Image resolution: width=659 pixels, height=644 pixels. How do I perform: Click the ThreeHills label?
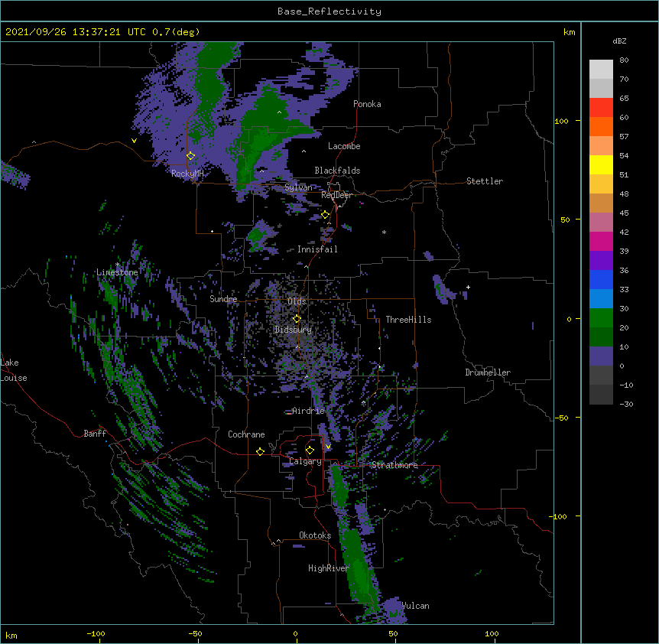pyautogui.click(x=408, y=320)
